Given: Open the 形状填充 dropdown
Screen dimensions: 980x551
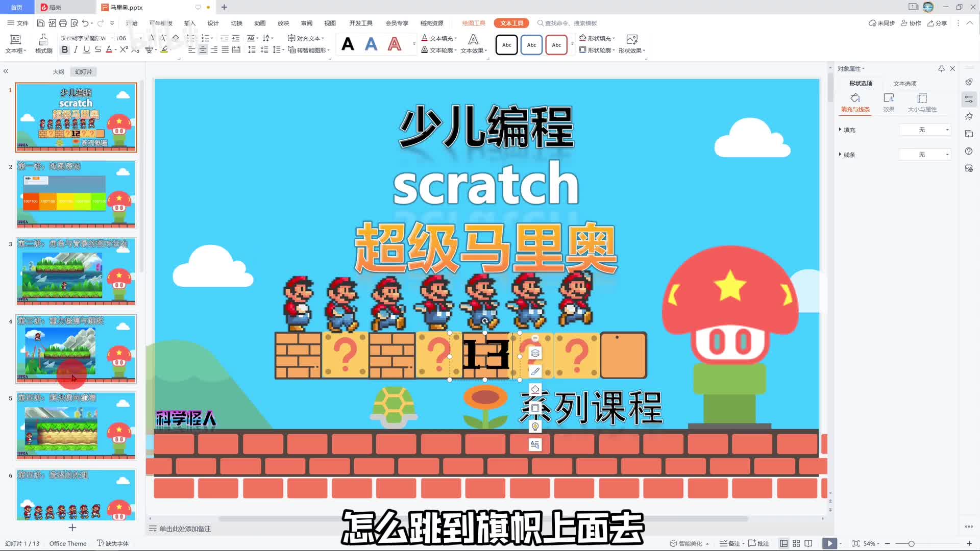Looking at the screenshot, I should coord(597,38).
